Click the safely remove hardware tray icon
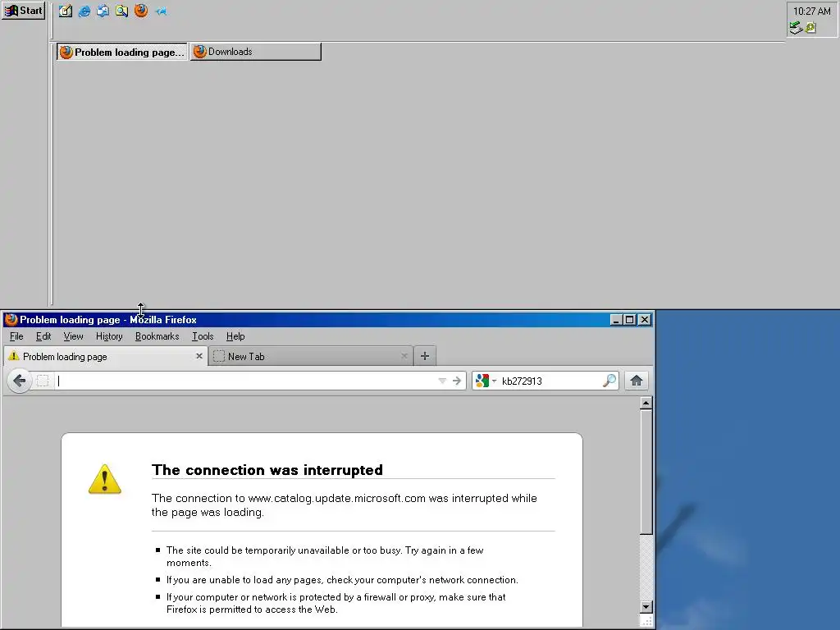This screenshot has height=630, width=840. (796, 27)
